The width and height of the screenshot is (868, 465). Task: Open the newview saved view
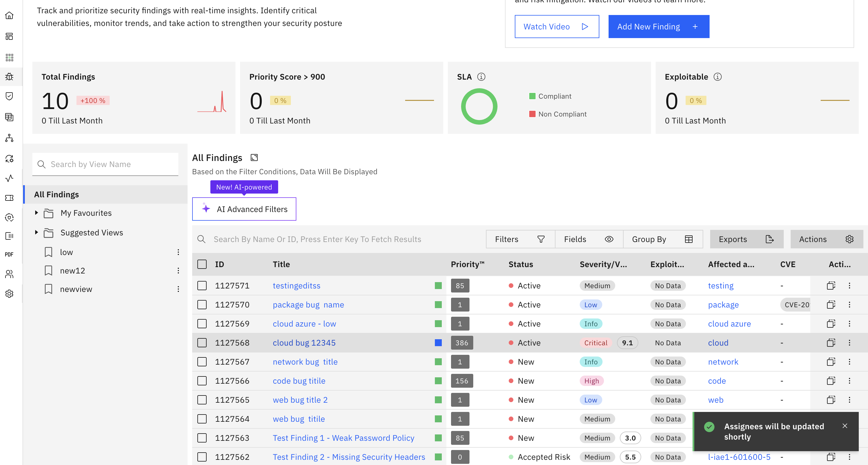(x=76, y=289)
